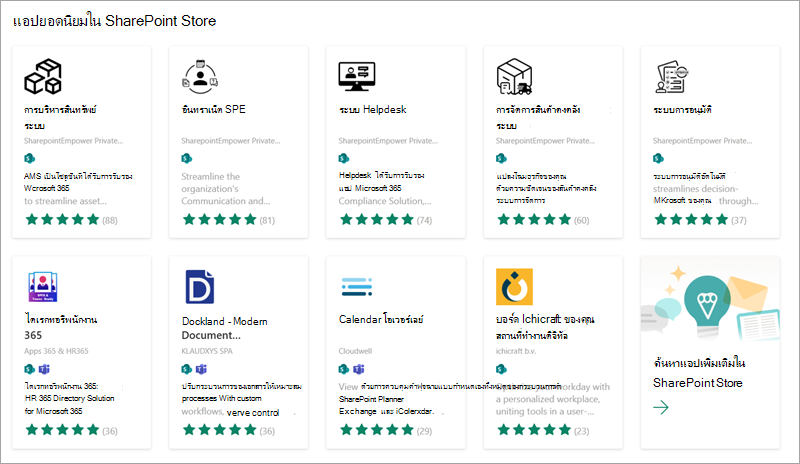The image size is (800, 464).
Task: Click 'SharepointEmpower Private...' under อินทราเน็ต SPE
Action: [231, 141]
